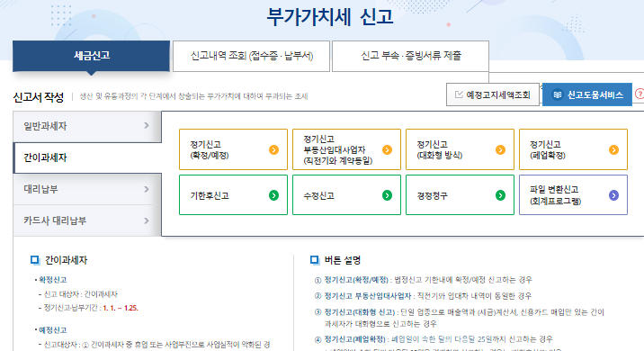This screenshot has width=644, height=351.
Task: Click orange arrow icon on 정기신고 (확정/예정)
Action: [273, 149]
